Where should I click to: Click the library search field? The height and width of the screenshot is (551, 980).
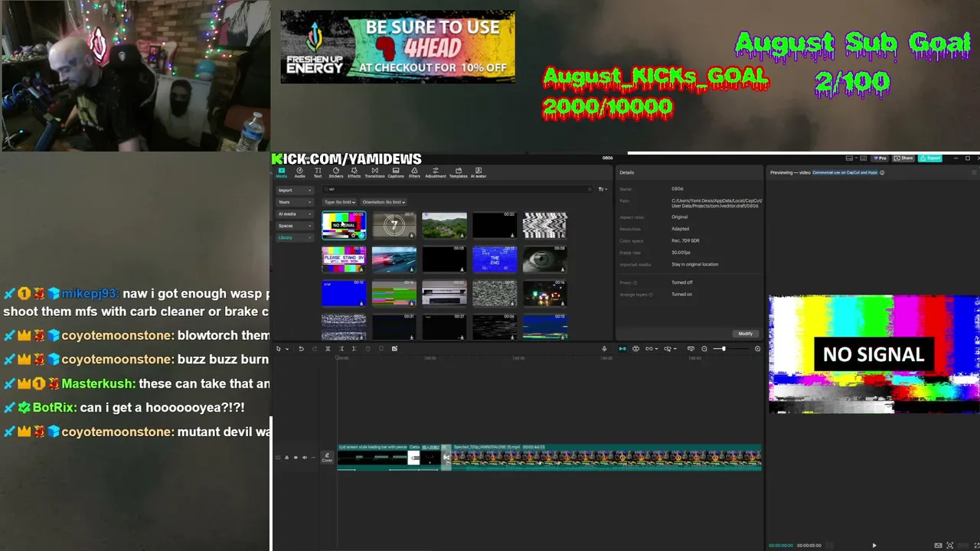pos(458,189)
